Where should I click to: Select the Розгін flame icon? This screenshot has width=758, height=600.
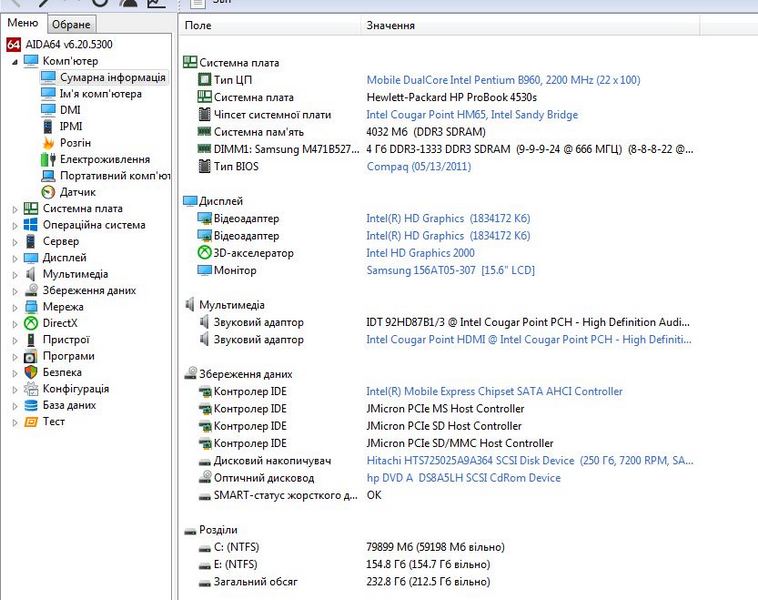coord(49,143)
